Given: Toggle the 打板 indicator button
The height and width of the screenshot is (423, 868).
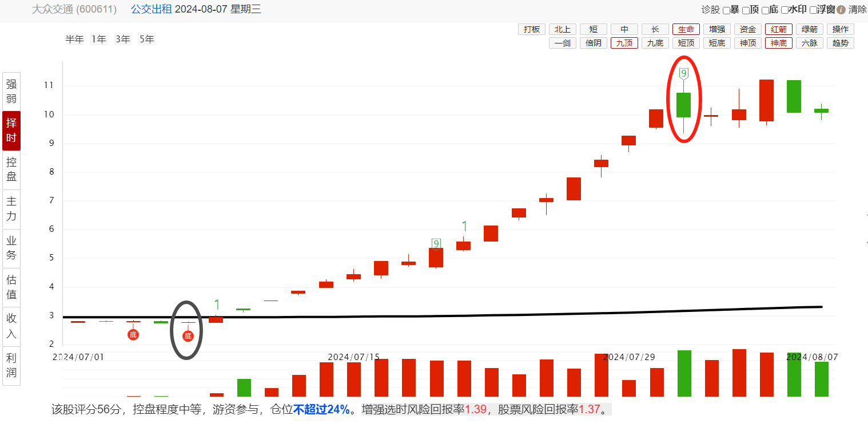Looking at the screenshot, I should pyautogui.click(x=532, y=29).
